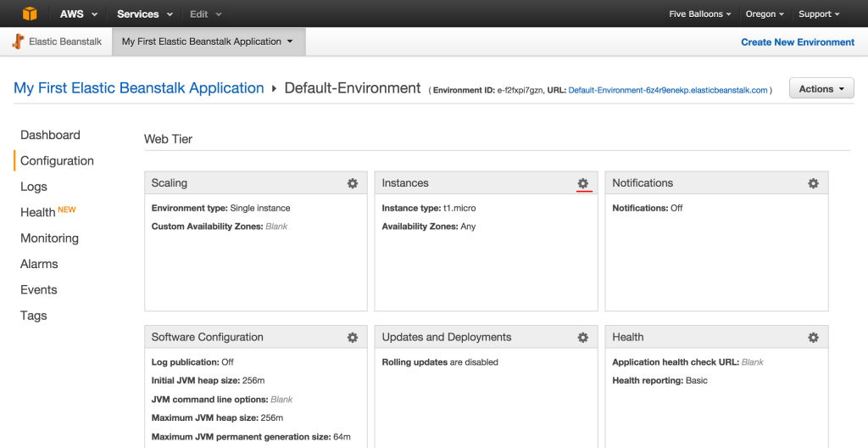Open Health panel gear icon
This screenshot has height=448, width=868.
click(x=813, y=338)
